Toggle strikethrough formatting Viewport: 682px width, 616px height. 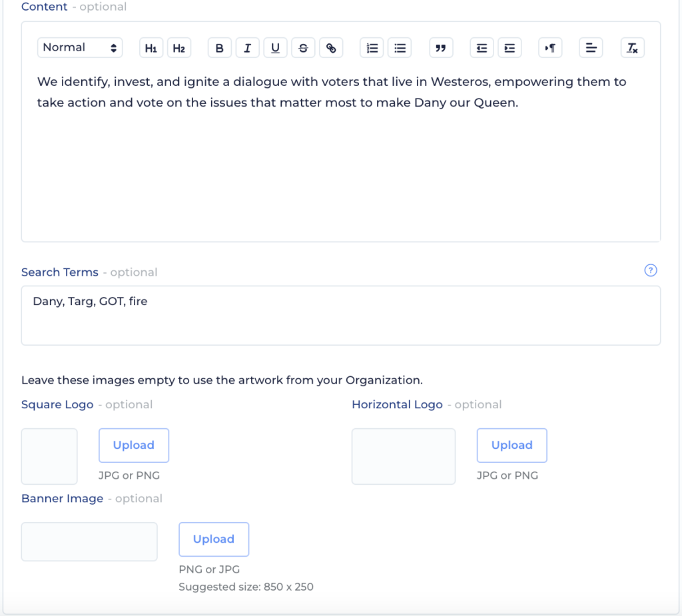[x=303, y=48]
